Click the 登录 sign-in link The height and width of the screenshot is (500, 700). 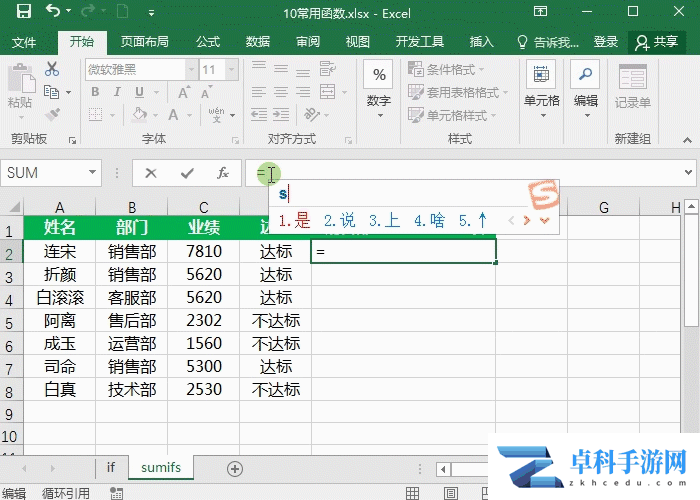point(606,42)
